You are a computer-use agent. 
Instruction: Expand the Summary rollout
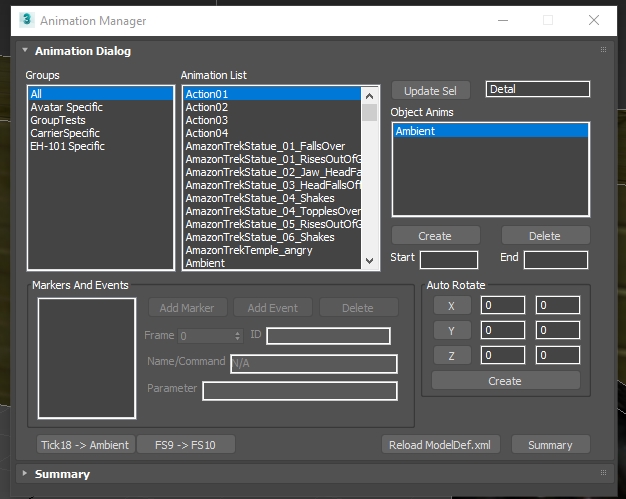click(x=25, y=473)
